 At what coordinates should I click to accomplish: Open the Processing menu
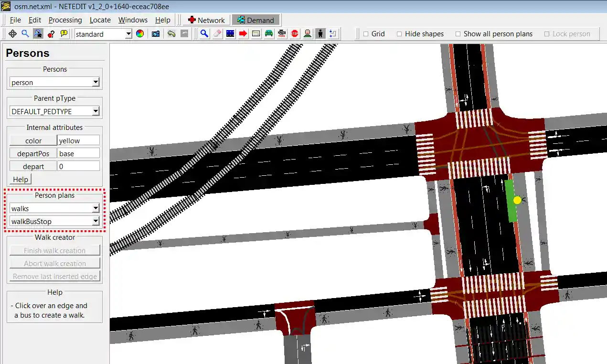(x=65, y=20)
